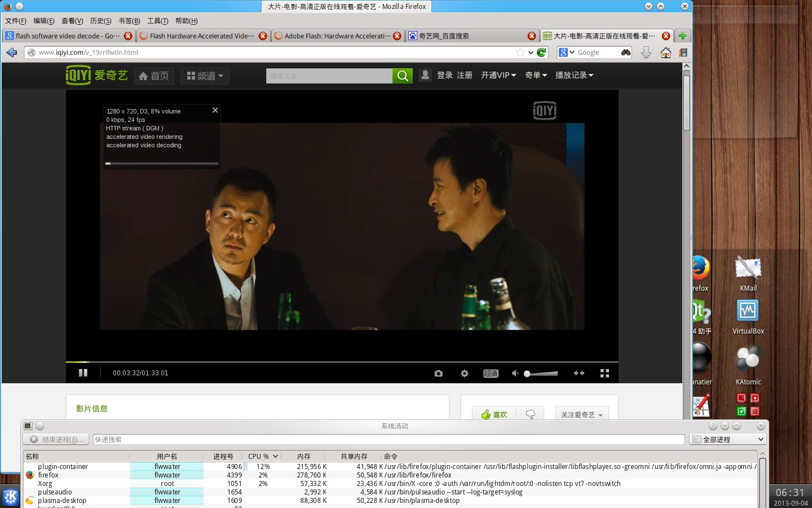812x508 pixels.
Task: Click the 喜欢 like button
Action: (494, 414)
